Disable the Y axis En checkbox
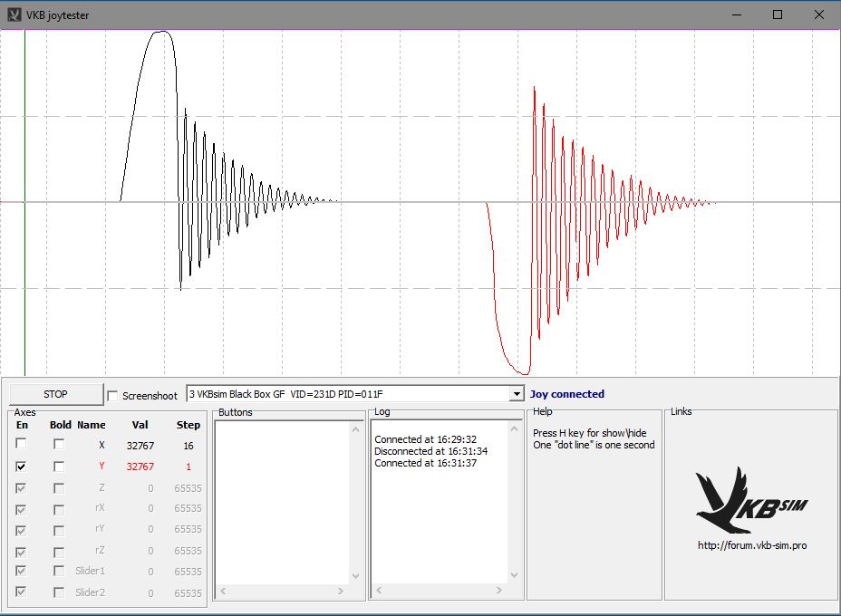The width and height of the screenshot is (841, 616). click(21, 467)
